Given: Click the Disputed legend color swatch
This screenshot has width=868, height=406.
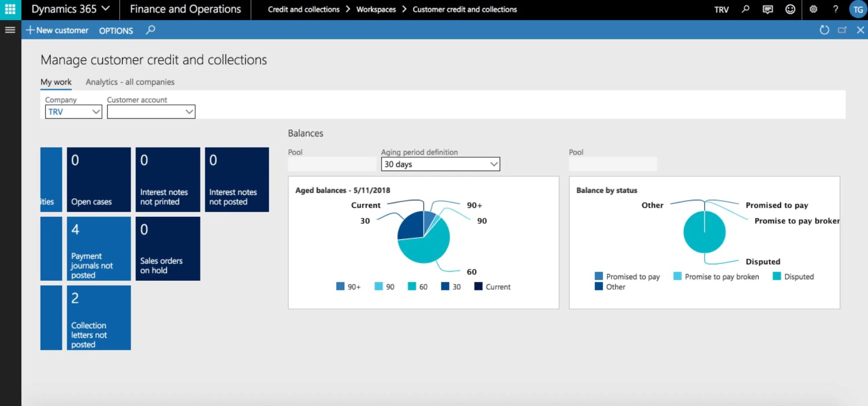Looking at the screenshot, I should pyautogui.click(x=777, y=276).
